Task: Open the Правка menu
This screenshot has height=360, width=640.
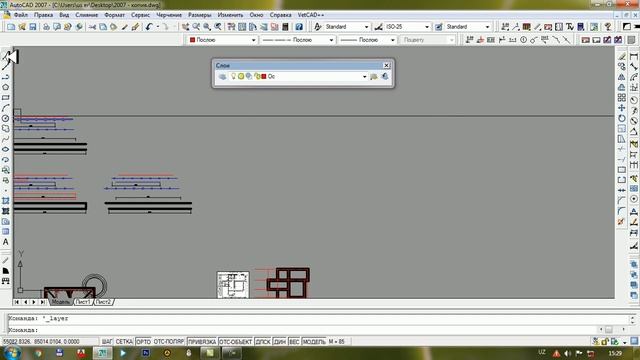Action: click(x=43, y=15)
